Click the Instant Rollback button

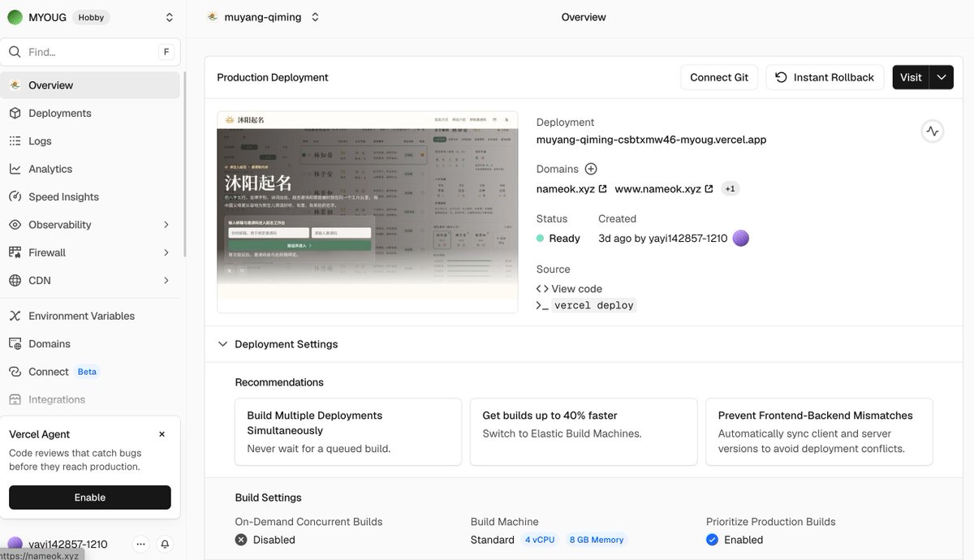pos(825,77)
